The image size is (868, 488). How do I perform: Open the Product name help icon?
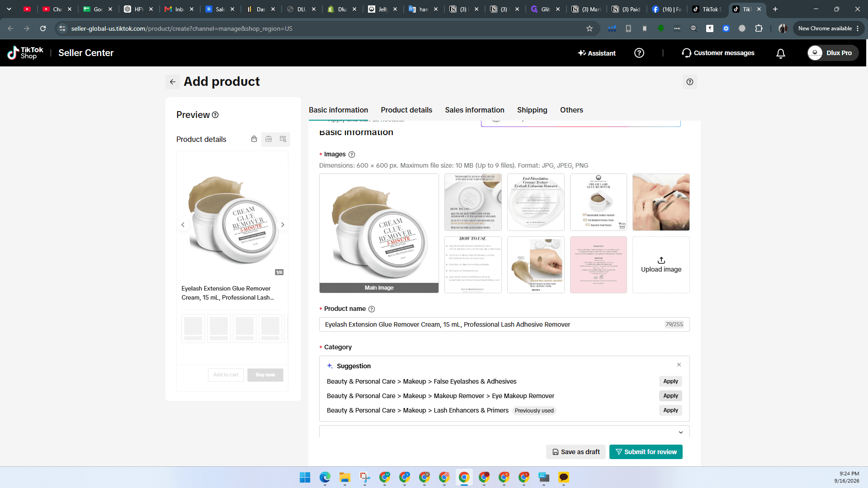click(x=372, y=309)
